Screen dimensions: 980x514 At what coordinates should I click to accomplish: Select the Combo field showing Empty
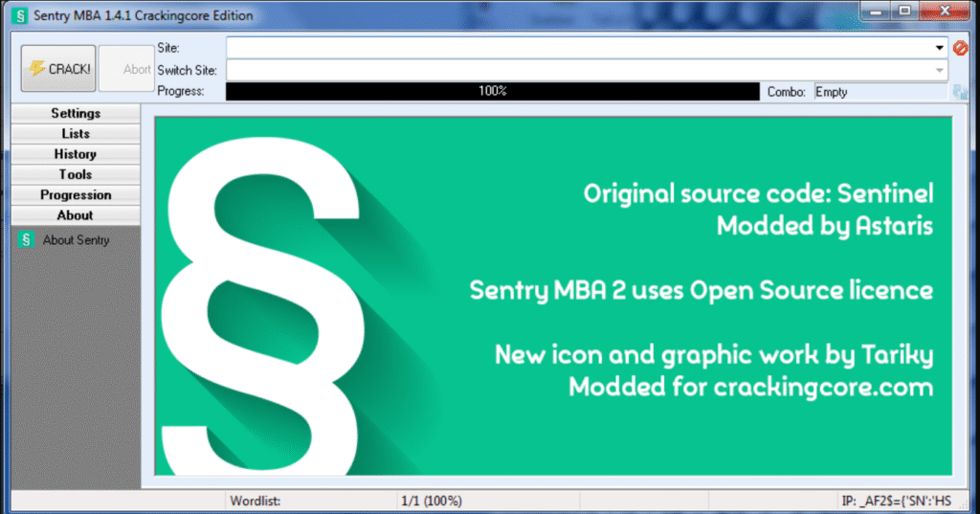[881, 92]
